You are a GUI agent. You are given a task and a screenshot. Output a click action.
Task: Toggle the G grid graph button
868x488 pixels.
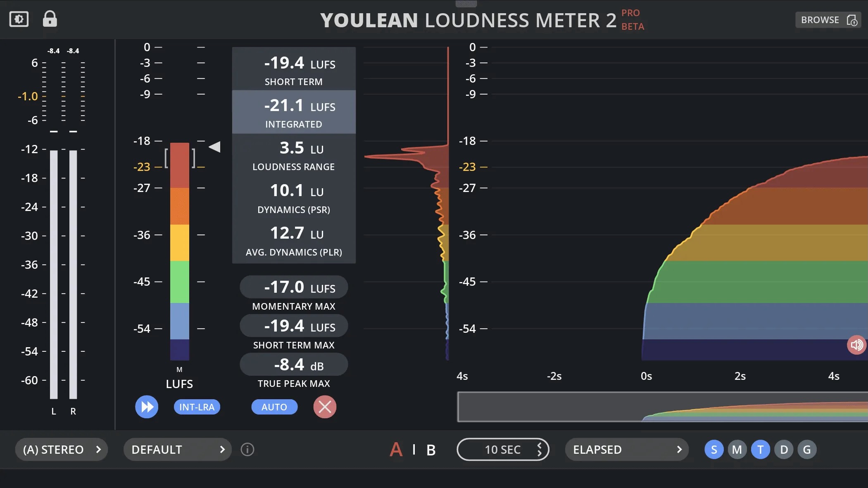807,449
